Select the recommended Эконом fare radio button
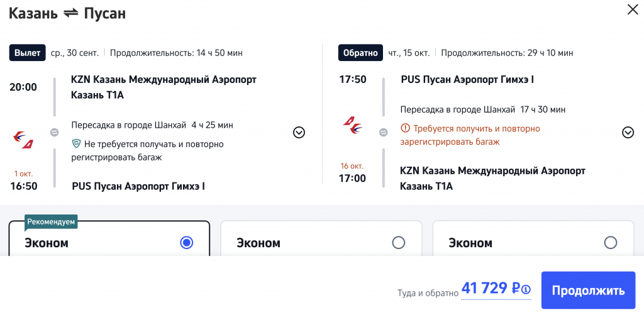644x312 pixels. tap(186, 243)
